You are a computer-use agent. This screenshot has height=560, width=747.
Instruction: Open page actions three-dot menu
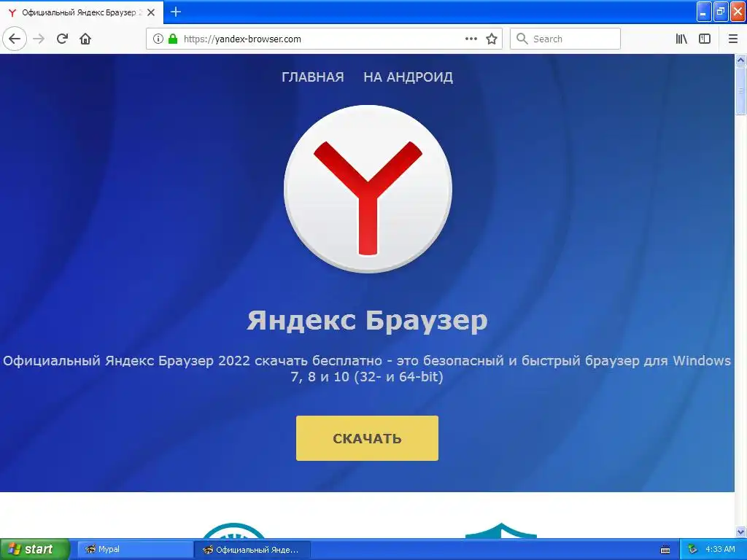[x=471, y=39]
